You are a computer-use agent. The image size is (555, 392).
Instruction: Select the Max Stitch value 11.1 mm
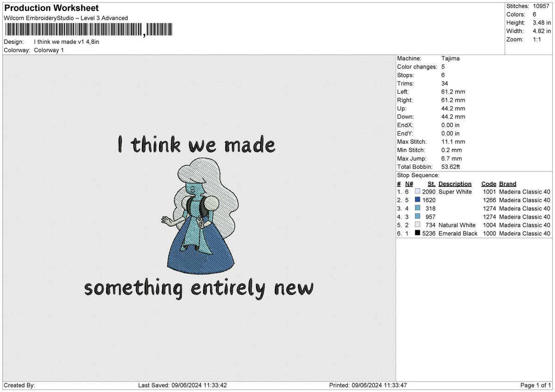pos(454,142)
